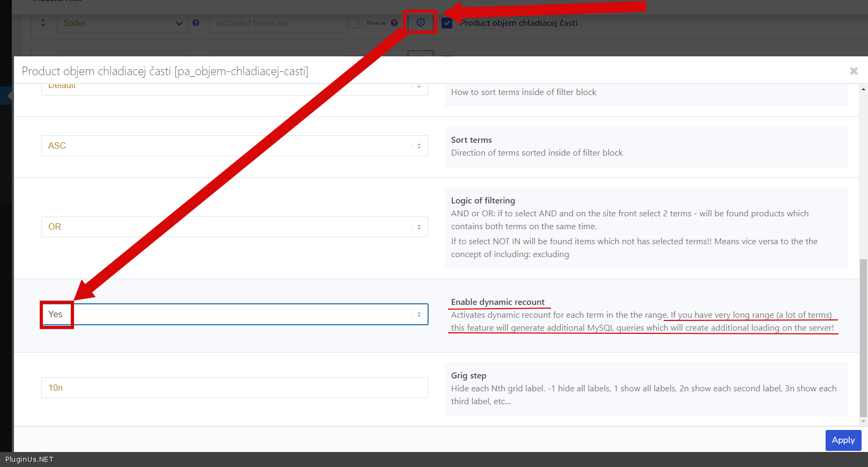Open the Slider view type dropdown
This screenshot has height=467, width=868.
(122, 23)
